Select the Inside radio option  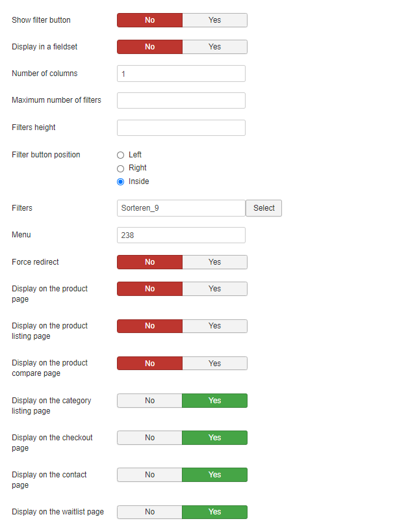click(x=120, y=181)
